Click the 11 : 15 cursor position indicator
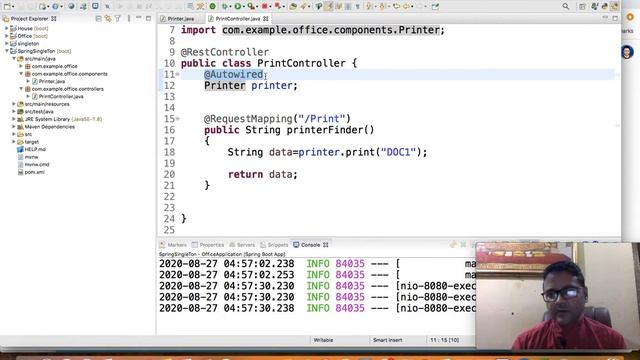Screen dimensions: 640x360 coord(444,340)
